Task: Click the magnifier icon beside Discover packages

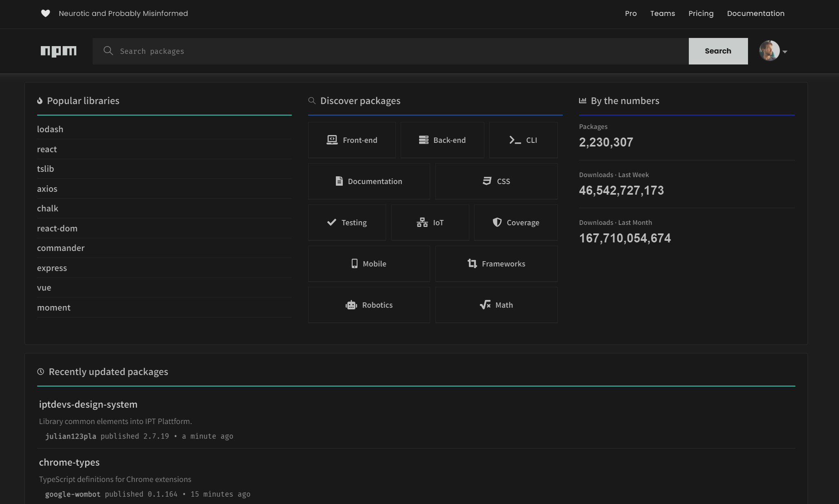Action: (312, 100)
